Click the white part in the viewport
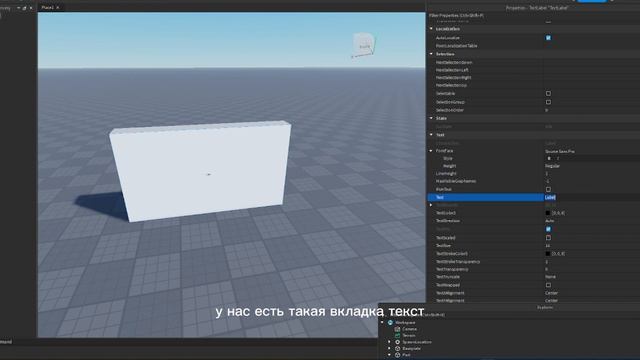The height and width of the screenshot is (360, 640). click(200, 171)
